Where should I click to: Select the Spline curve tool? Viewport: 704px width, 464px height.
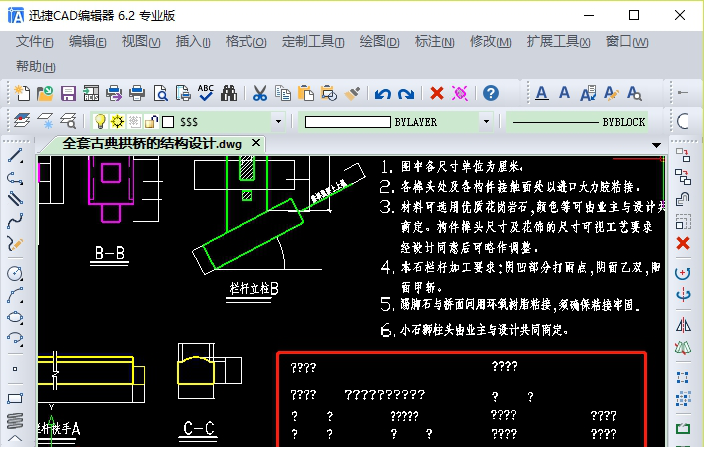(15, 221)
